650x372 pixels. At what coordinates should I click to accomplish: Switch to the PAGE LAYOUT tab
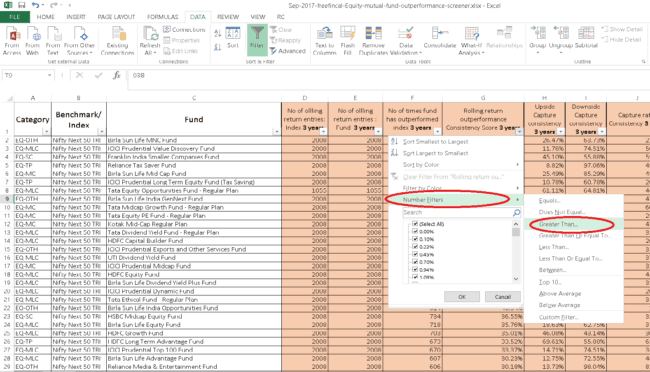point(116,17)
